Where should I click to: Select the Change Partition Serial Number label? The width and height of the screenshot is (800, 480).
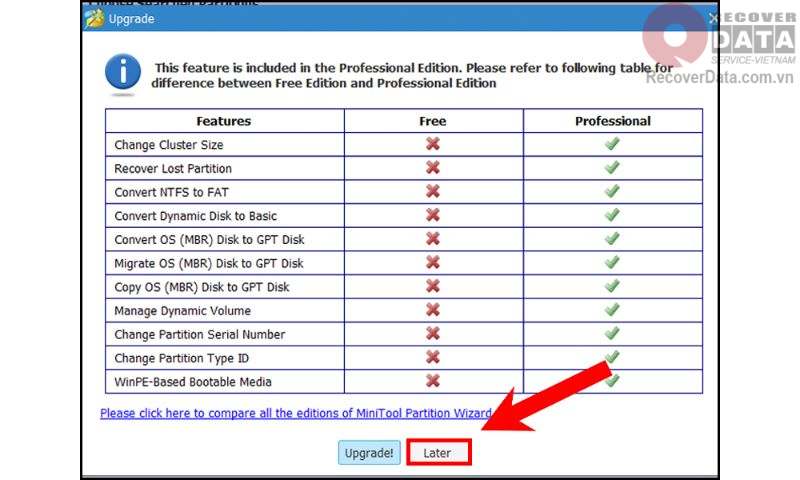[x=199, y=335]
